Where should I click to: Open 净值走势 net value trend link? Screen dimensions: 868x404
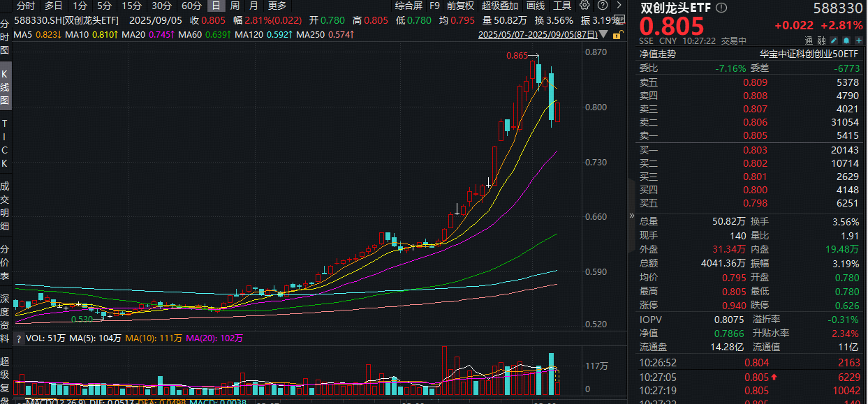658,53
